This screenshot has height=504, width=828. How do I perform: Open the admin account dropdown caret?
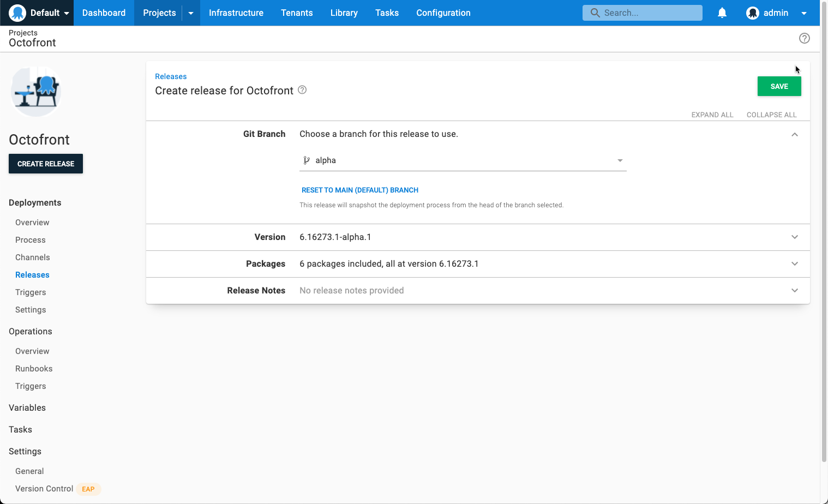pos(804,13)
